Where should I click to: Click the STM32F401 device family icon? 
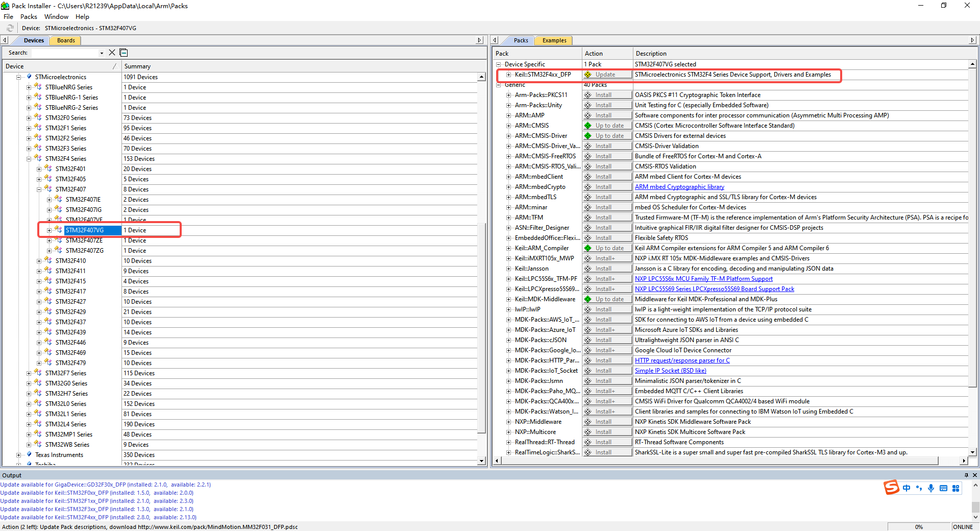coord(48,168)
